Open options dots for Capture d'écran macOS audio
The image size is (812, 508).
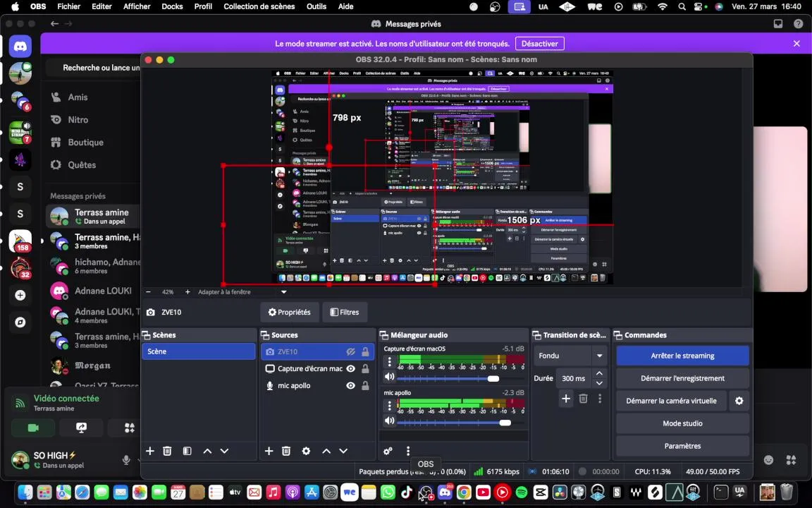[389, 361]
